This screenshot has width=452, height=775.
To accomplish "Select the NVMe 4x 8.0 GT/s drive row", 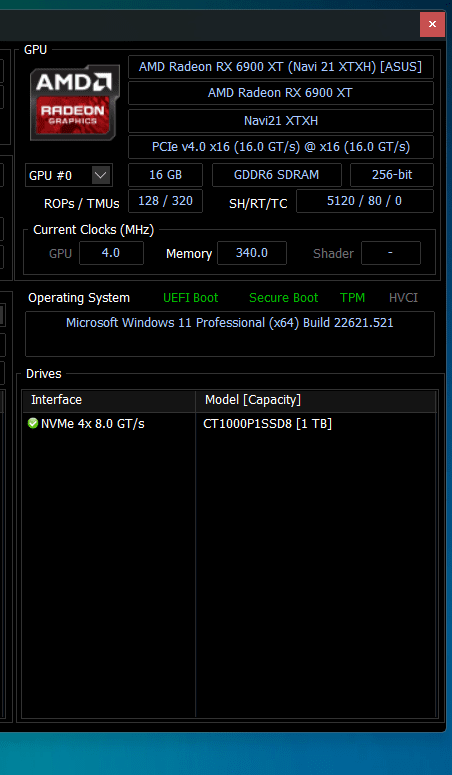I will tap(230, 424).
